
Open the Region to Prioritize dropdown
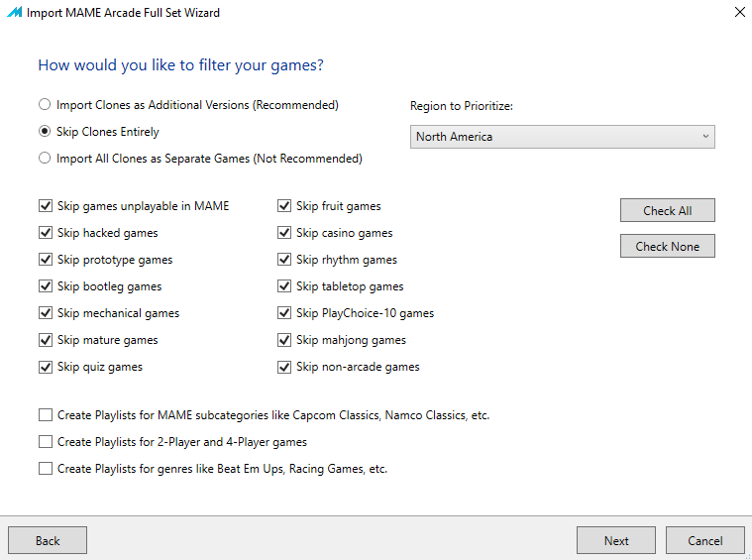coord(562,137)
